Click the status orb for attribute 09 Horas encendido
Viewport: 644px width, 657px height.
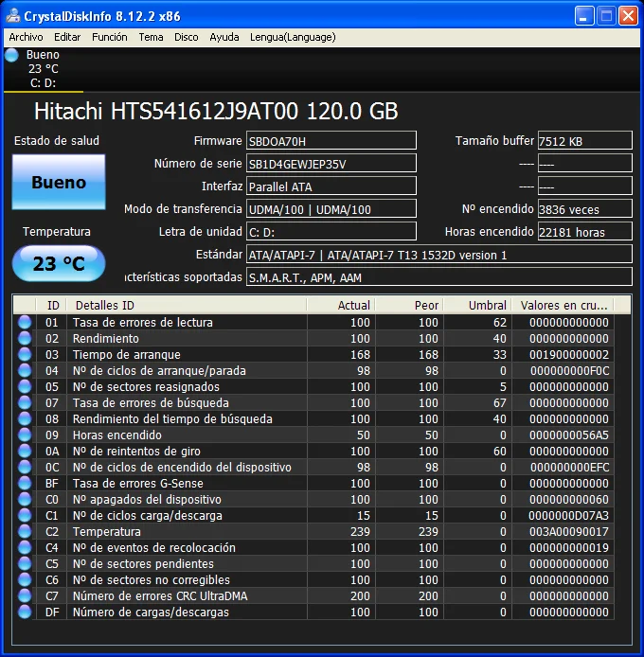[25, 435]
